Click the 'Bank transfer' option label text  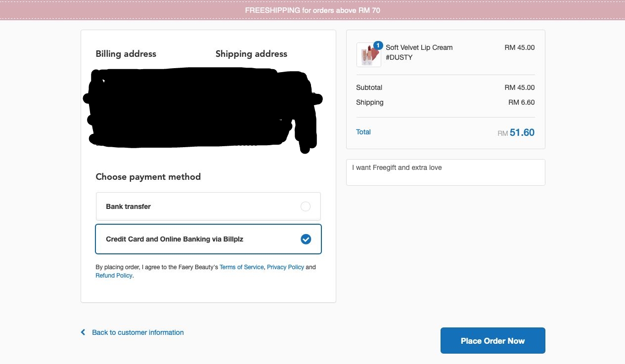(x=128, y=206)
